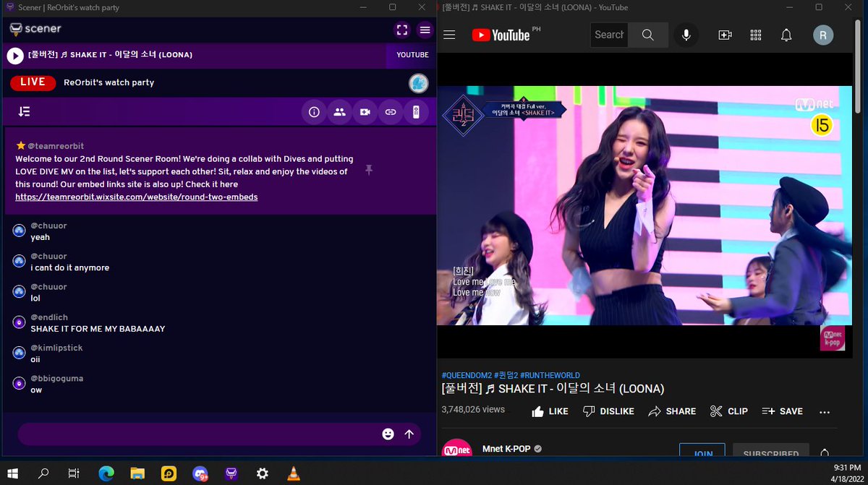Screen dimensions: 868x485
Task: Focus the YouTube search field
Action: [x=609, y=35]
